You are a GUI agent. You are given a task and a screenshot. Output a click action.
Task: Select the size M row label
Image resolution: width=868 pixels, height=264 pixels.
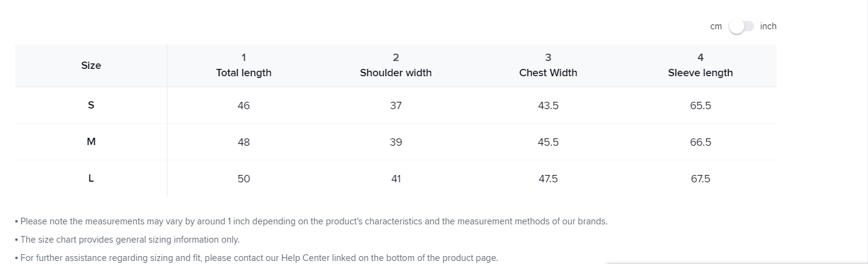(x=91, y=141)
